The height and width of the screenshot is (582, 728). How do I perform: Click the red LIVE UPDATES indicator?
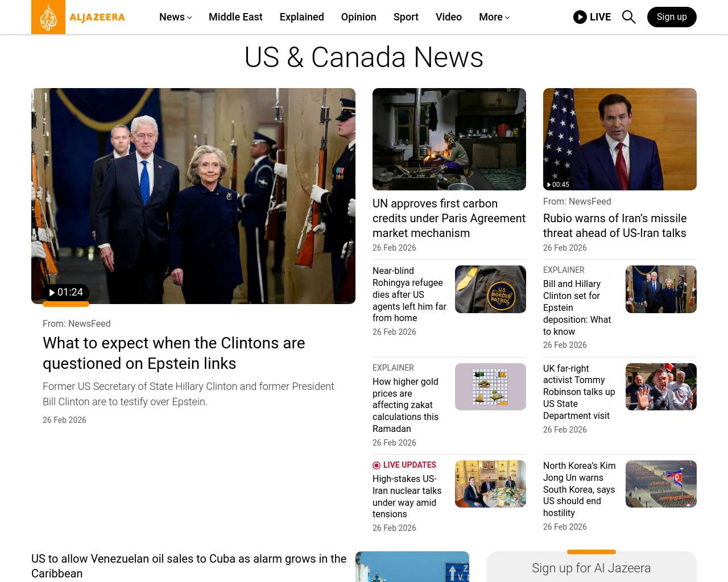click(404, 465)
